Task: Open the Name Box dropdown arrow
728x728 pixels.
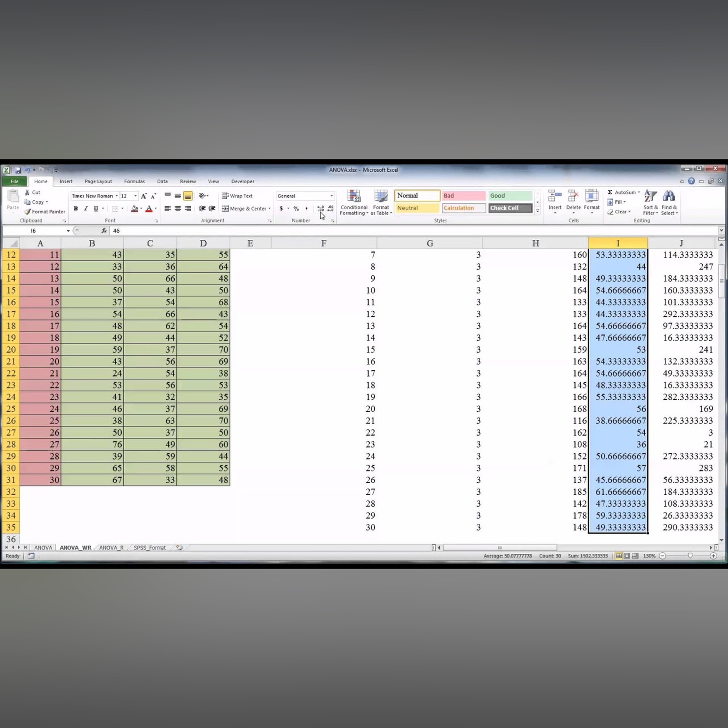Action: 68,231
